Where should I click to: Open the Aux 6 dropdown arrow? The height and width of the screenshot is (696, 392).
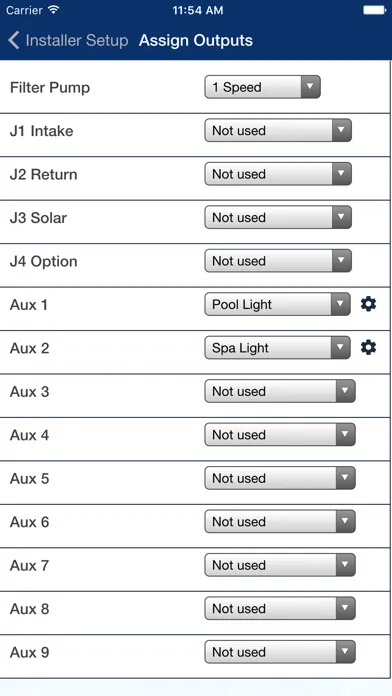pyautogui.click(x=345, y=522)
